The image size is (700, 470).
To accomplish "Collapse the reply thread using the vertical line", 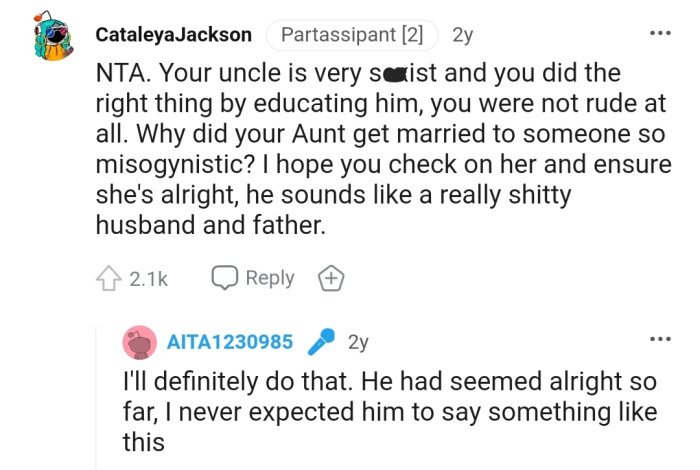I will click(x=97, y=400).
